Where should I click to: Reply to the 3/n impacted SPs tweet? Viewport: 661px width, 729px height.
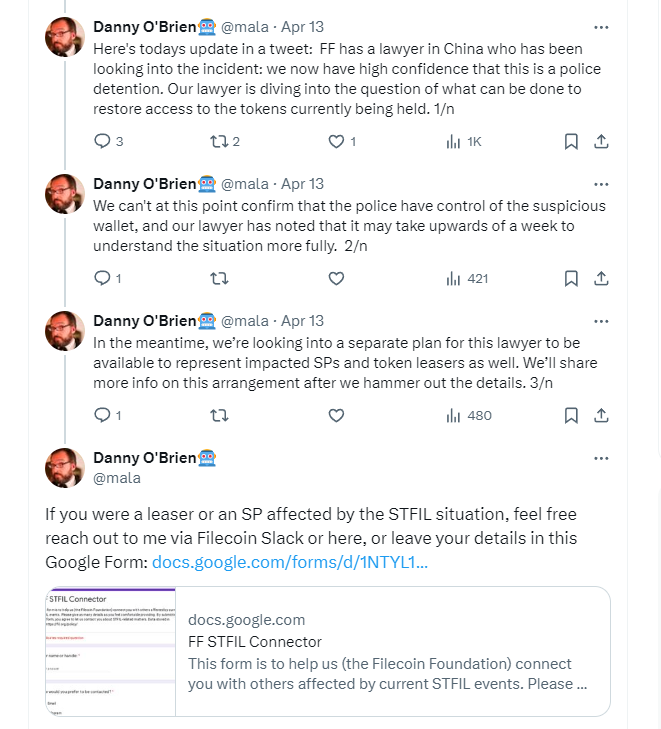107,415
